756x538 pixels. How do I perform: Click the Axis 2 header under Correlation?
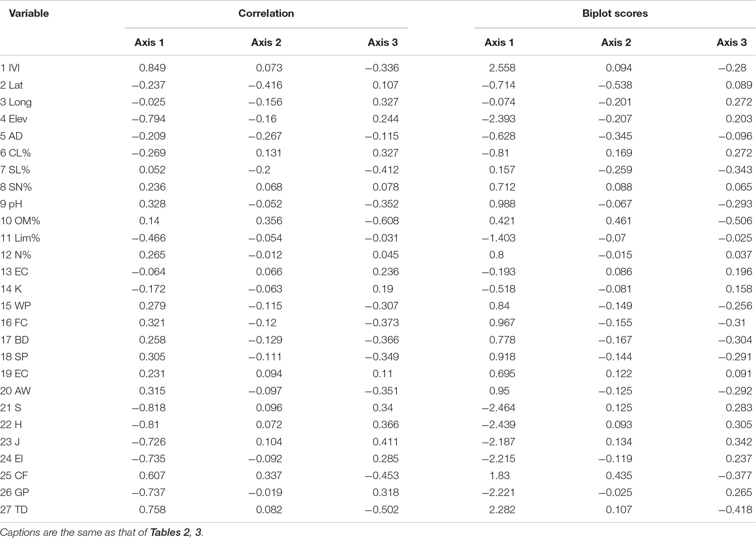click(266, 42)
